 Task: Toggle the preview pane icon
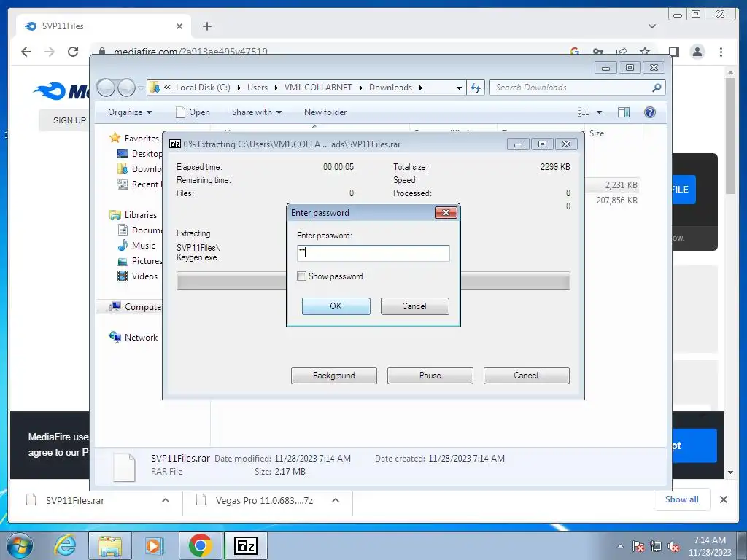[x=623, y=112]
